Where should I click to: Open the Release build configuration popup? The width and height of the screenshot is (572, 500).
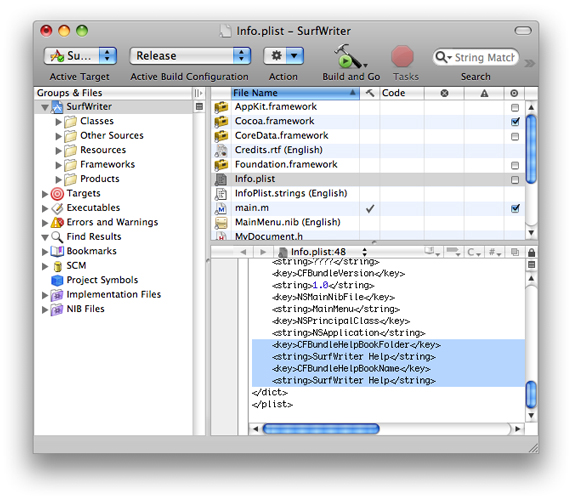(190, 56)
